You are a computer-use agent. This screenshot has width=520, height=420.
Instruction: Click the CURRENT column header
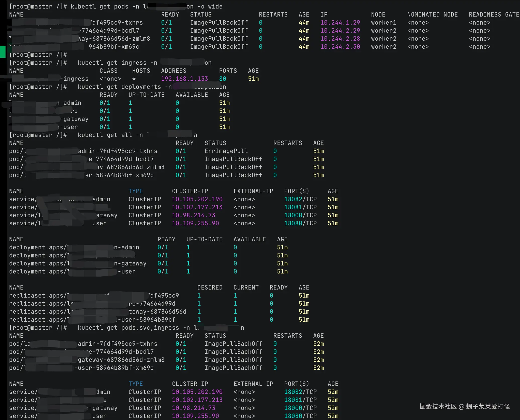pyautogui.click(x=246, y=288)
